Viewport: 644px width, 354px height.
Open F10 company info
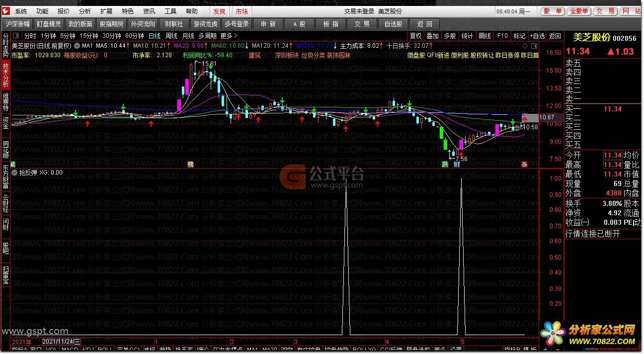click(502, 36)
